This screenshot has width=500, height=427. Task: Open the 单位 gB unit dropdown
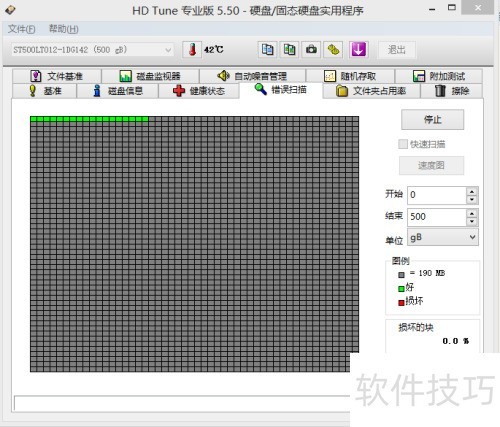point(443,237)
